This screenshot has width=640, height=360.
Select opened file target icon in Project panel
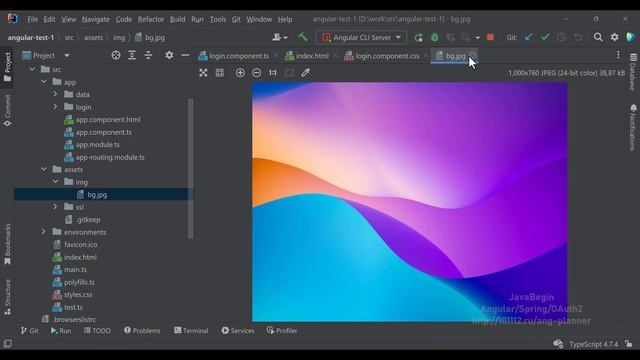[116, 55]
